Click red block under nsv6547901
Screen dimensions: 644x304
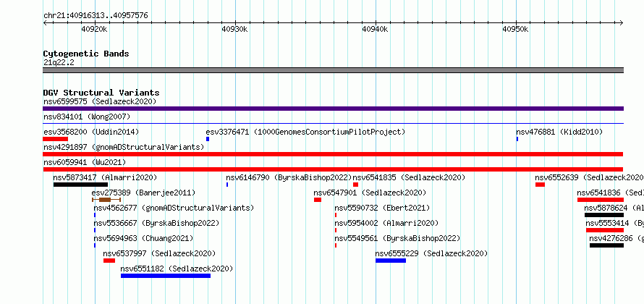tap(318, 200)
